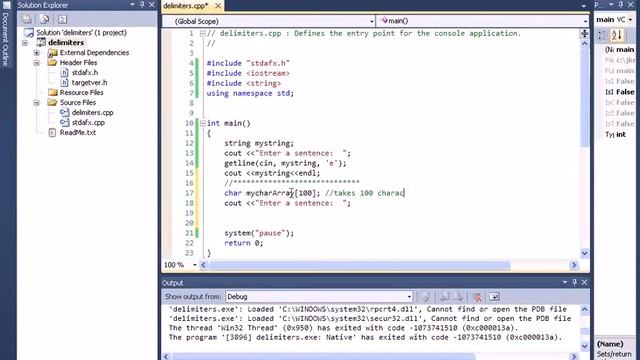Click the stdafx.cpp file icon in Source Files
This screenshot has width=640, height=360.
(64, 122)
